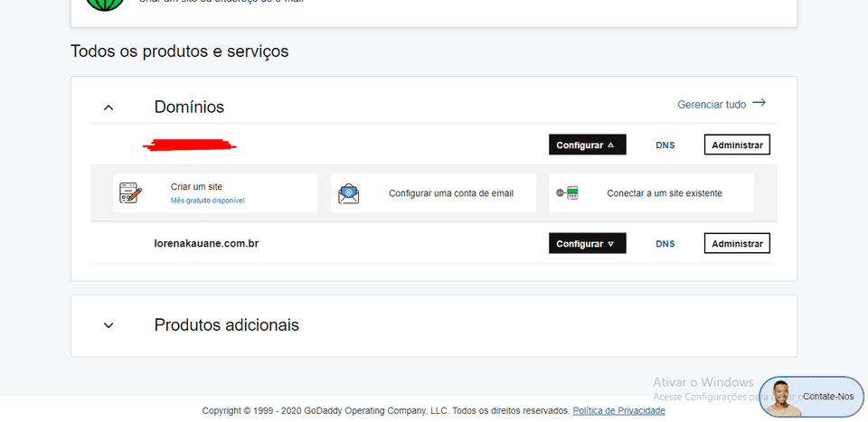The height and width of the screenshot is (422, 868).
Task: Collapse the Configurar dropdown for the redacted domain
Action: (587, 145)
